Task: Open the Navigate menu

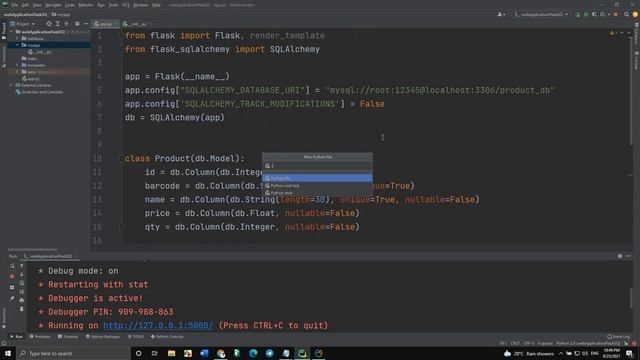Action: tap(53, 5)
